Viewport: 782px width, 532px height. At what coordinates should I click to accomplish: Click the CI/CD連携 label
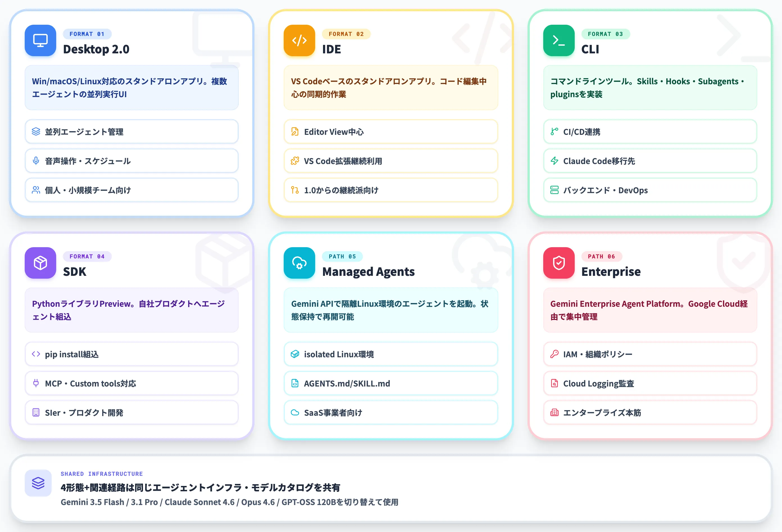click(581, 132)
